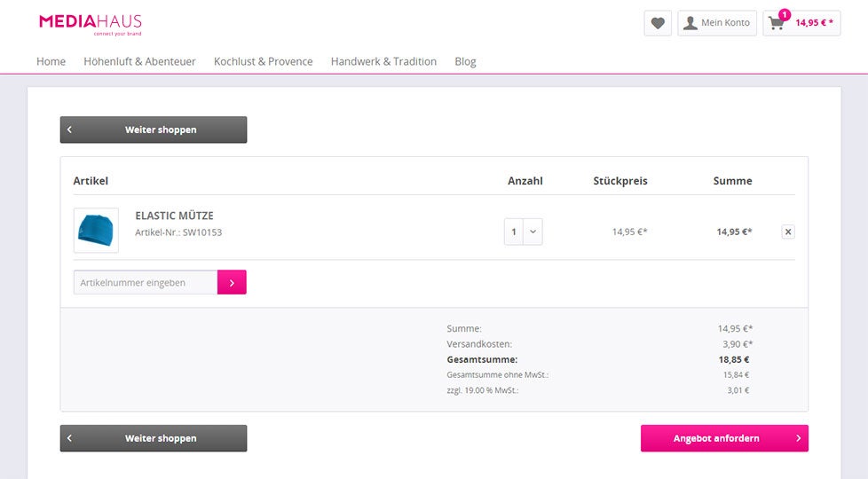Go to the Home menu item

51,61
